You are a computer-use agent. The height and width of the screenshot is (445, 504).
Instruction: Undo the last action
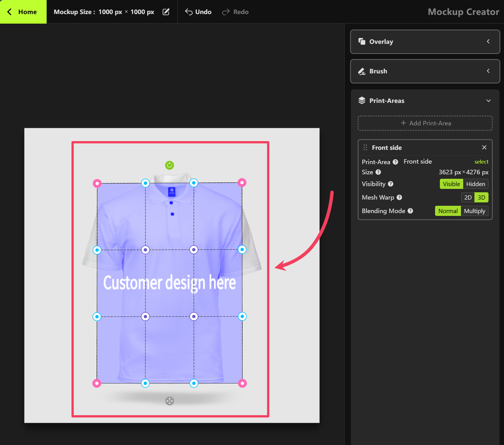coord(198,12)
